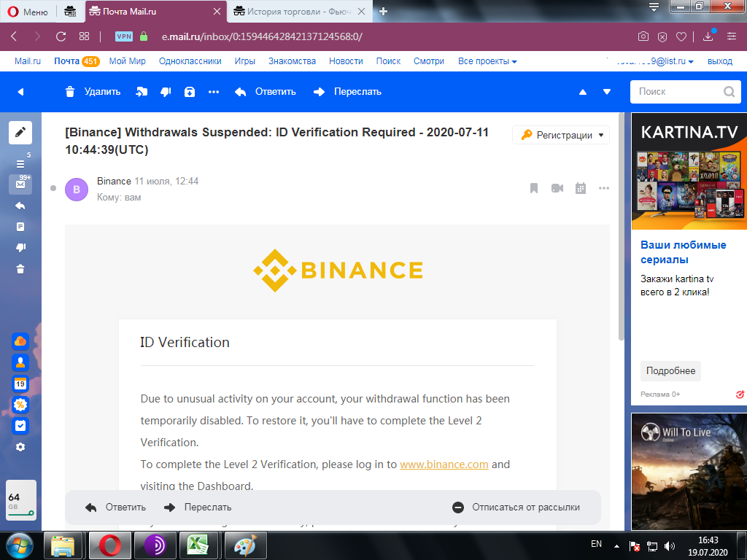This screenshot has width=747, height=560.
Task: Open the tasks checkmark icon
Action: [x=20, y=426]
